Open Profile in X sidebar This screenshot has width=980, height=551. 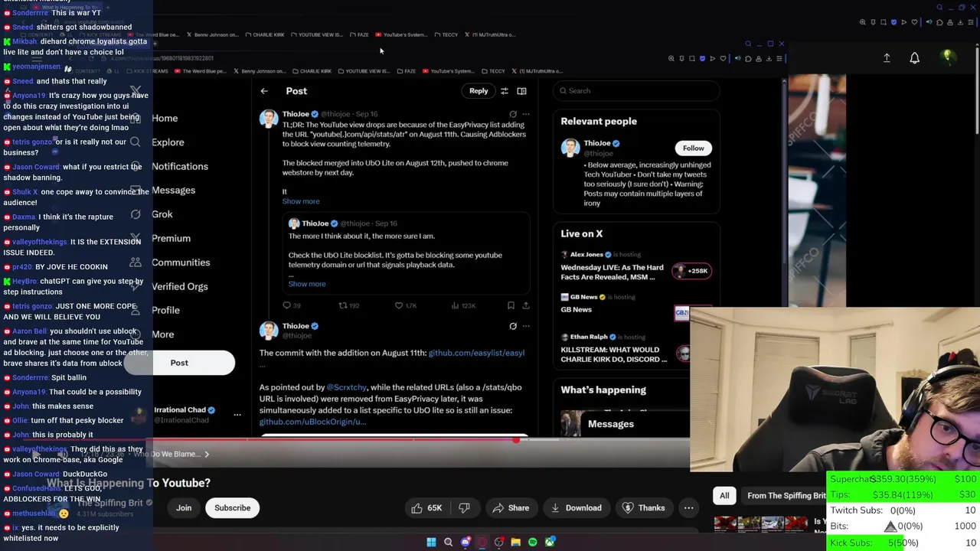[x=165, y=310]
